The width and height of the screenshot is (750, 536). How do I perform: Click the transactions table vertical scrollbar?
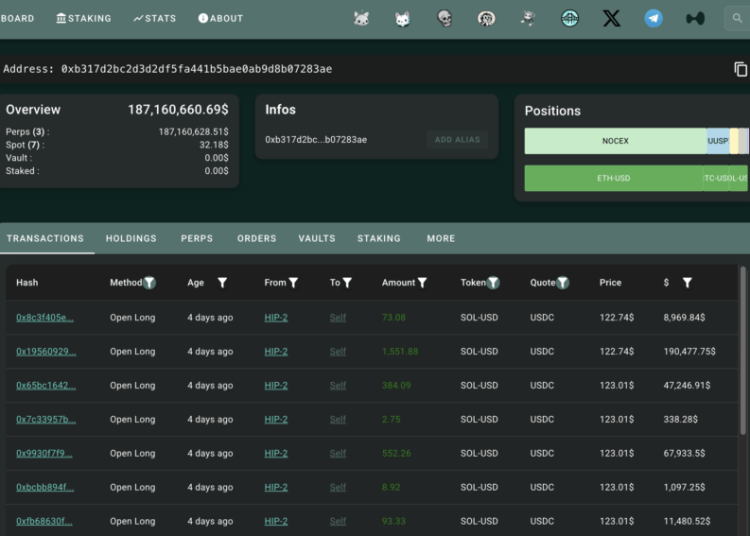[742, 350]
